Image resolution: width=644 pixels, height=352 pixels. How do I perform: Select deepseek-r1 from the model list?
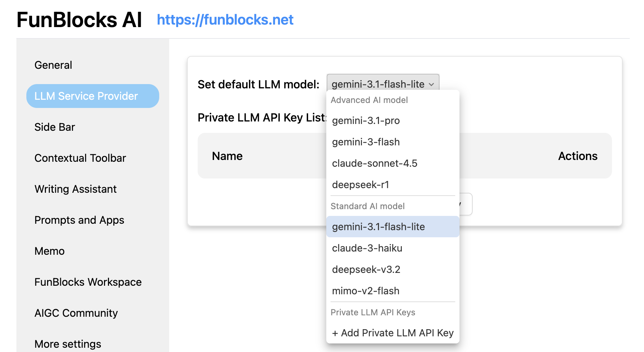tap(361, 185)
